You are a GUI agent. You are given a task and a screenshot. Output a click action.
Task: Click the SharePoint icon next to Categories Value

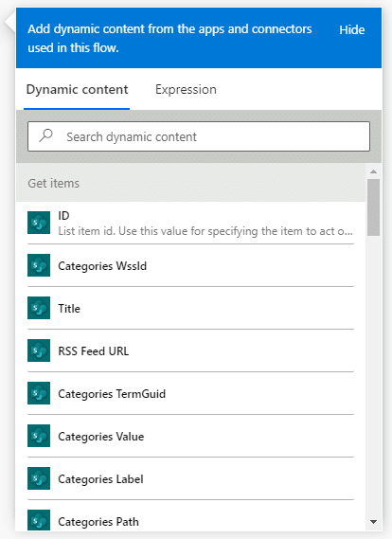39,436
